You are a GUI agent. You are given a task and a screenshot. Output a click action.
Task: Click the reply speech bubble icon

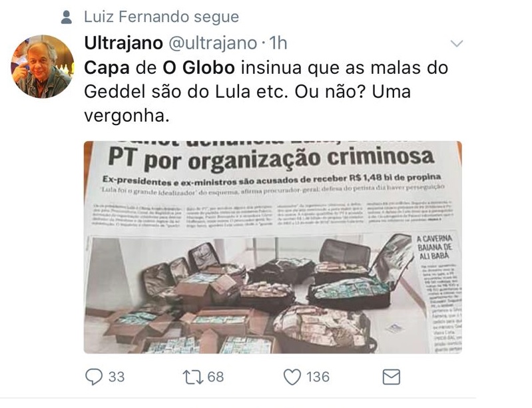pos(94,377)
